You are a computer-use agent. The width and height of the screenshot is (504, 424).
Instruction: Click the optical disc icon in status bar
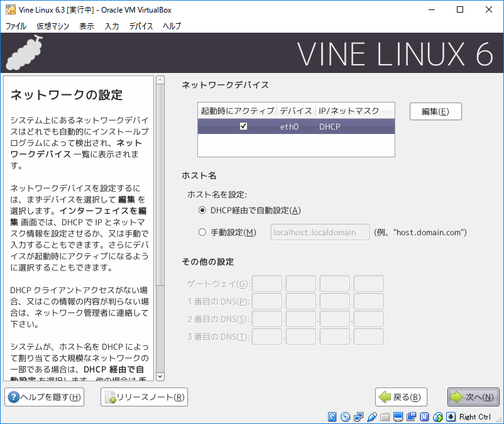345,417
